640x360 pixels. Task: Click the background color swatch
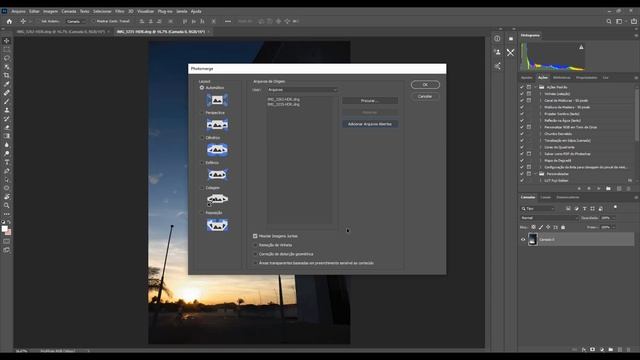tap(9, 233)
